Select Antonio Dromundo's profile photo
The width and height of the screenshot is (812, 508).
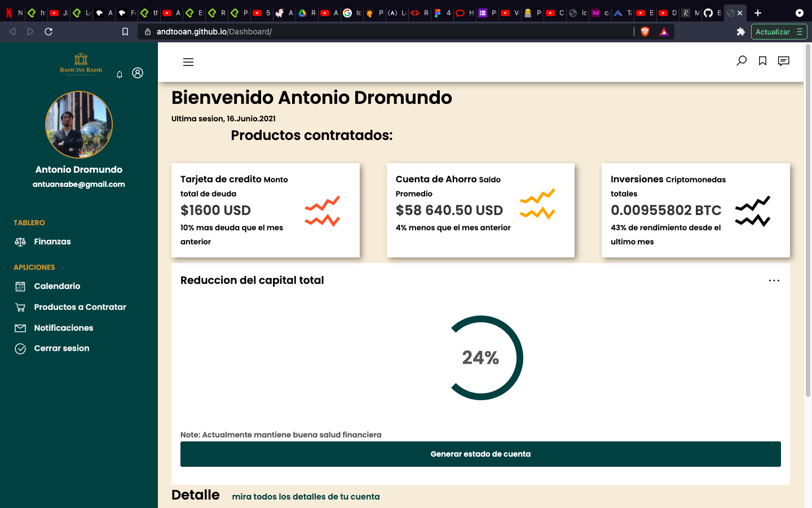point(79,125)
